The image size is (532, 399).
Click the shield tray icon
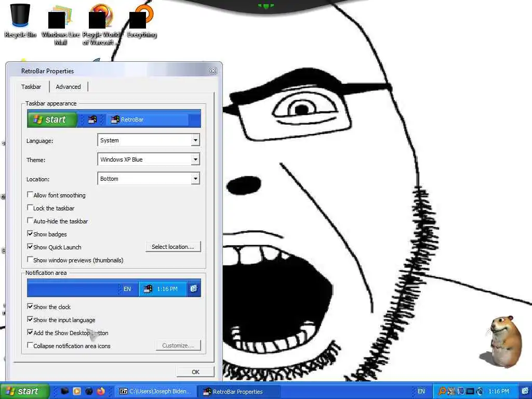click(x=461, y=391)
